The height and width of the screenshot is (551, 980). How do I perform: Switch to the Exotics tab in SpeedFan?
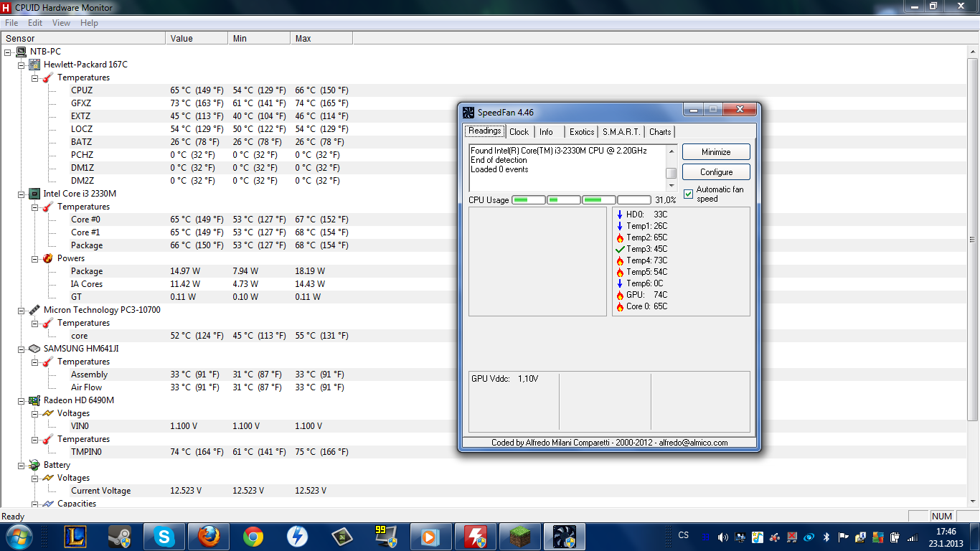(582, 132)
